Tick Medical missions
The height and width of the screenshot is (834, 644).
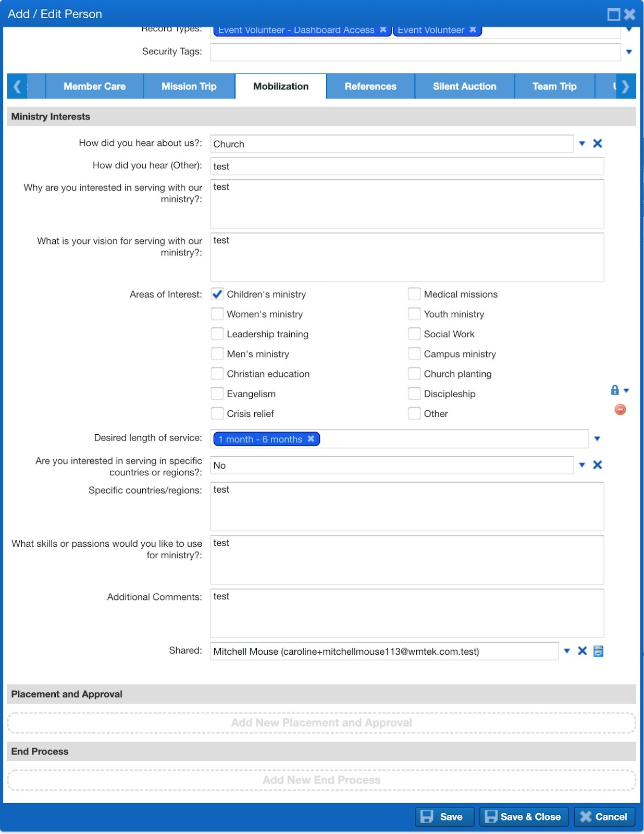(414, 295)
